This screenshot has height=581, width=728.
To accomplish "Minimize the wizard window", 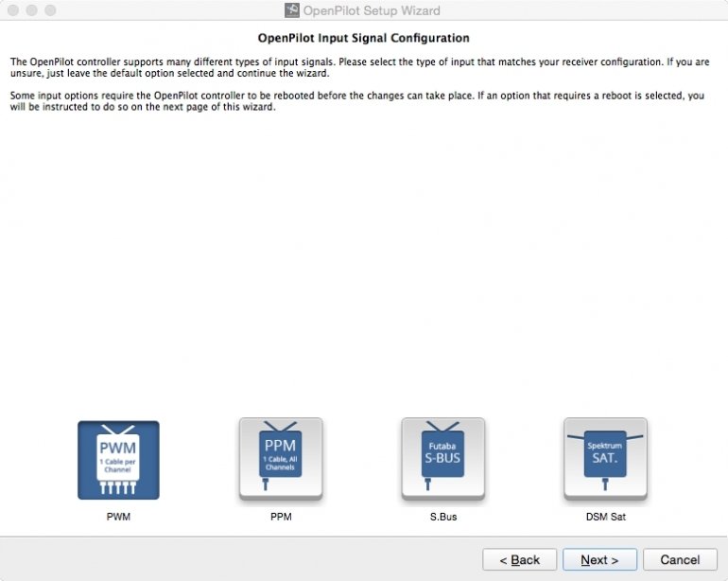I will [31, 10].
